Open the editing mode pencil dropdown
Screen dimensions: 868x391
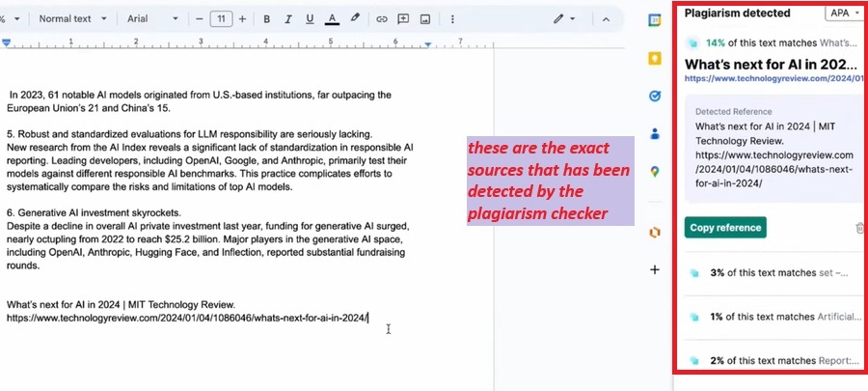(564, 19)
